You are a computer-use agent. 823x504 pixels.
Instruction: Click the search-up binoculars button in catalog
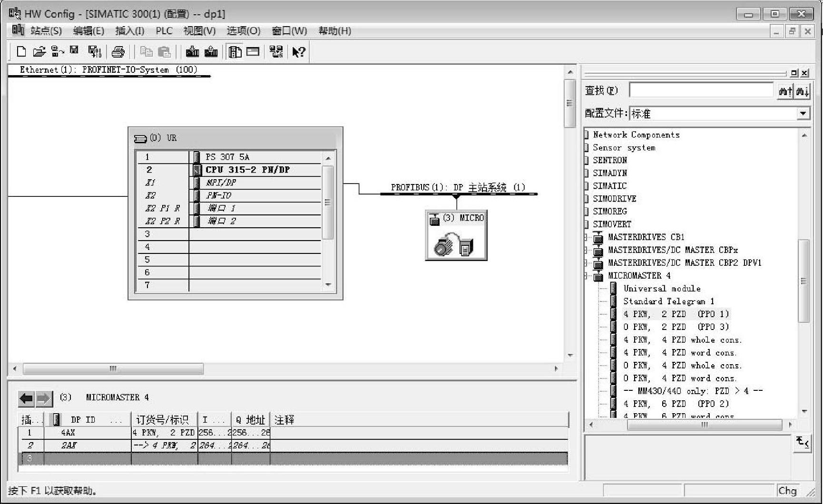[x=785, y=90]
